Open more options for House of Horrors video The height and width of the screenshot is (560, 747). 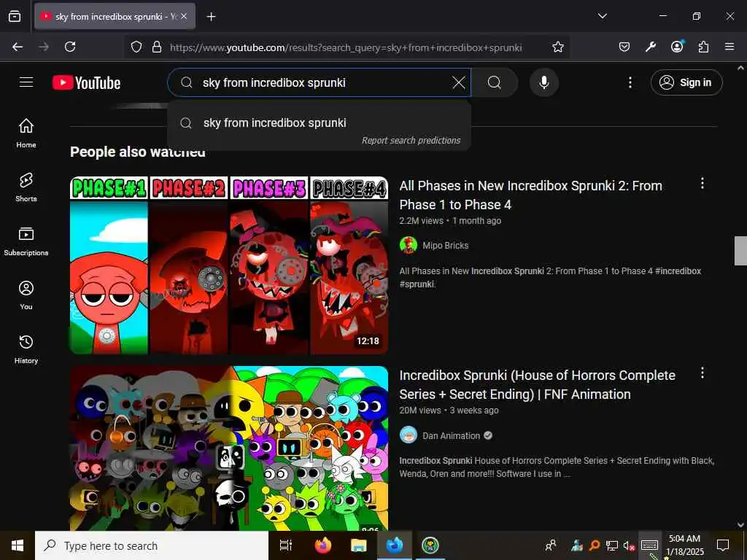pyautogui.click(x=703, y=373)
